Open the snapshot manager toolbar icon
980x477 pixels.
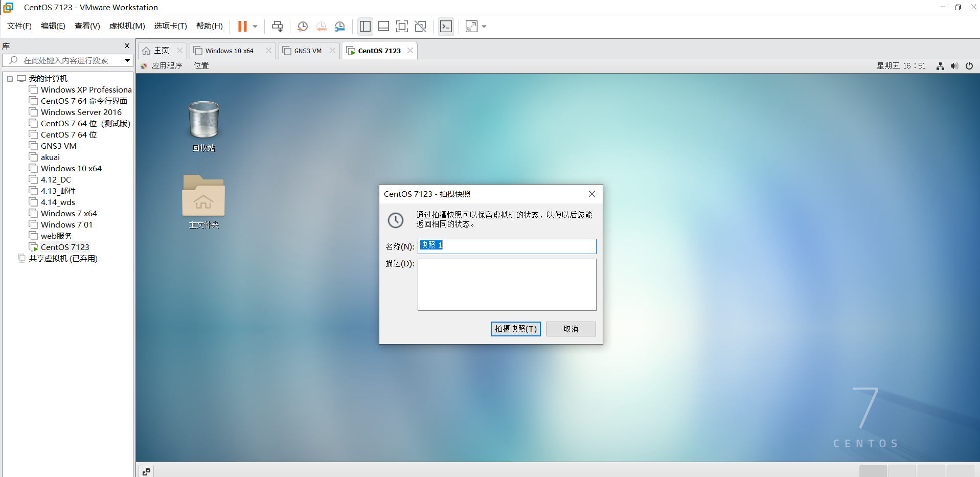click(x=340, y=26)
